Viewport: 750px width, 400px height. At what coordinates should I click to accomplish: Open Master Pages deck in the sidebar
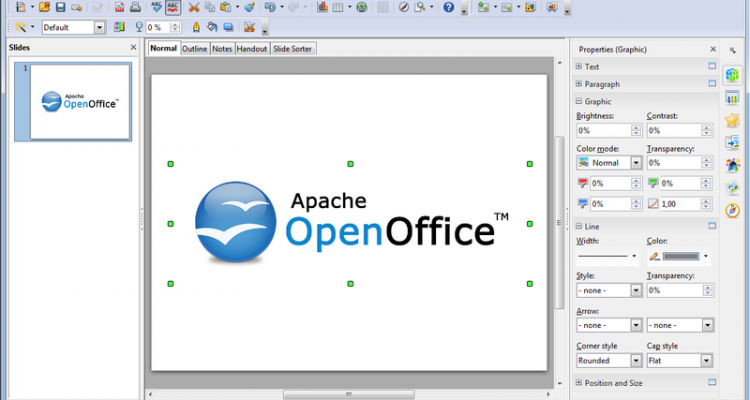coord(732,98)
